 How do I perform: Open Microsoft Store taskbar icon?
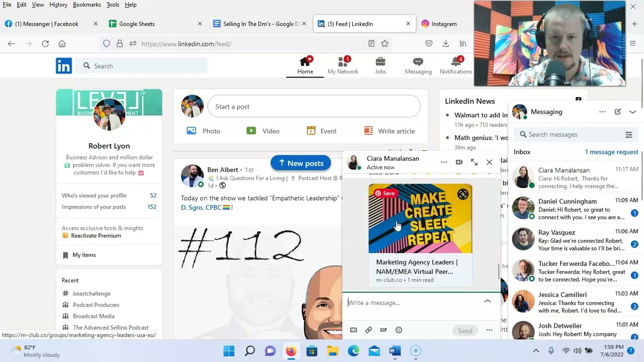(312, 350)
